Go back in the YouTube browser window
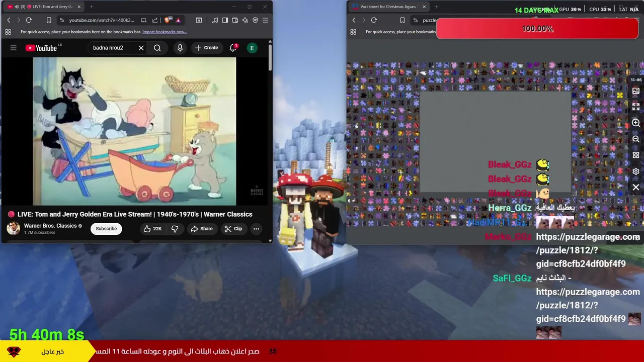 [9, 20]
